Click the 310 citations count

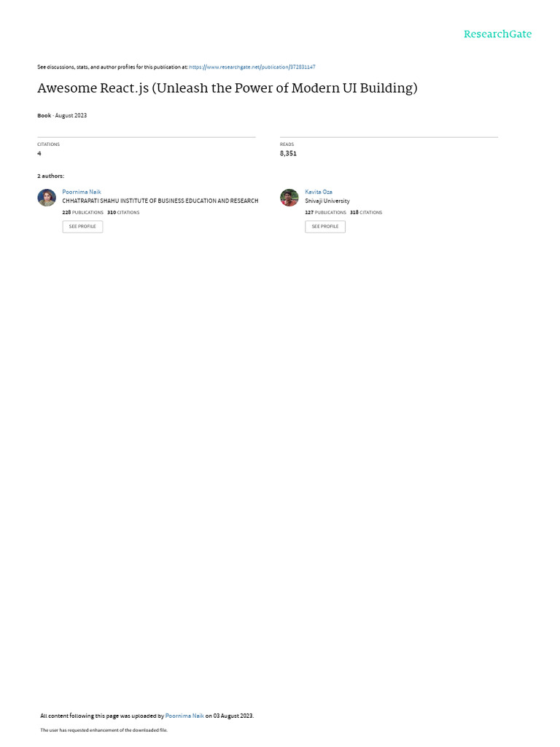coord(123,212)
